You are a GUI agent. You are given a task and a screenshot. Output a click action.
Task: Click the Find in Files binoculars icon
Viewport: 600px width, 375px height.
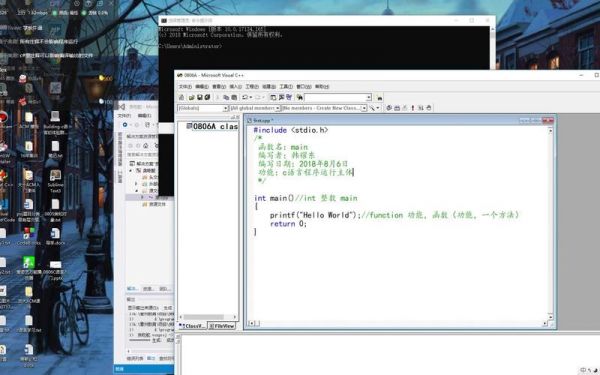point(300,98)
